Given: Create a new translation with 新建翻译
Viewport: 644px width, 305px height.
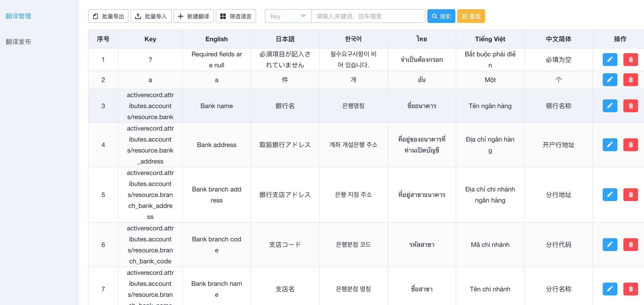Looking at the screenshot, I should coord(193,16).
